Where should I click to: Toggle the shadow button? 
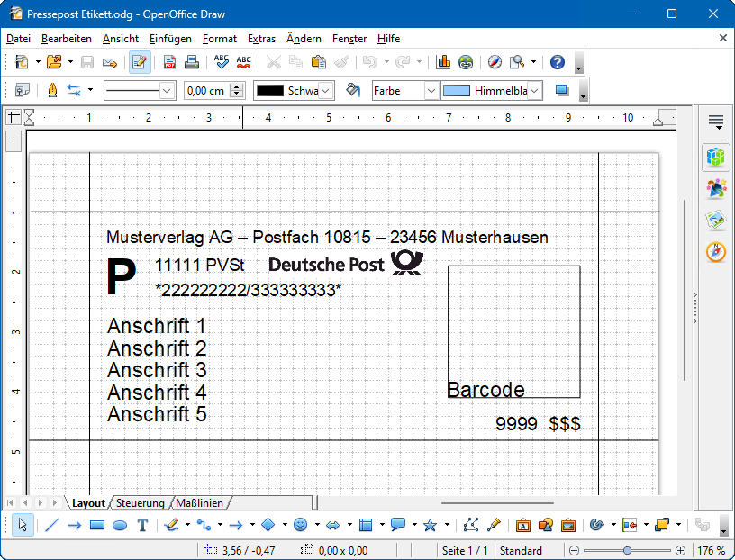[563, 90]
